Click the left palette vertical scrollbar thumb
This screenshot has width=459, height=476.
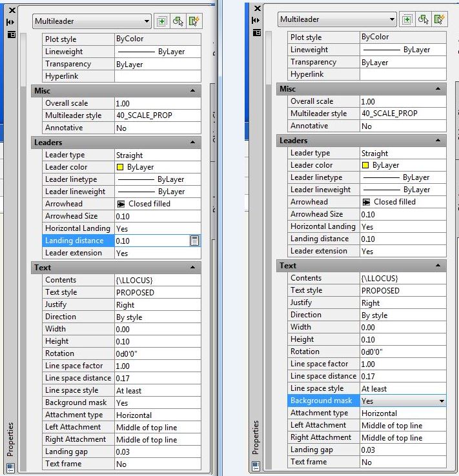point(23,59)
